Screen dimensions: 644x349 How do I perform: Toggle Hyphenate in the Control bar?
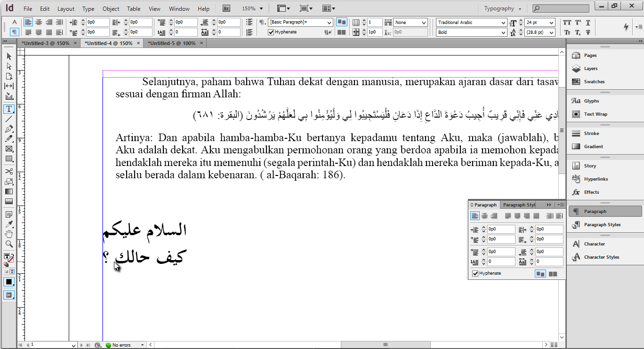click(x=272, y=32)
